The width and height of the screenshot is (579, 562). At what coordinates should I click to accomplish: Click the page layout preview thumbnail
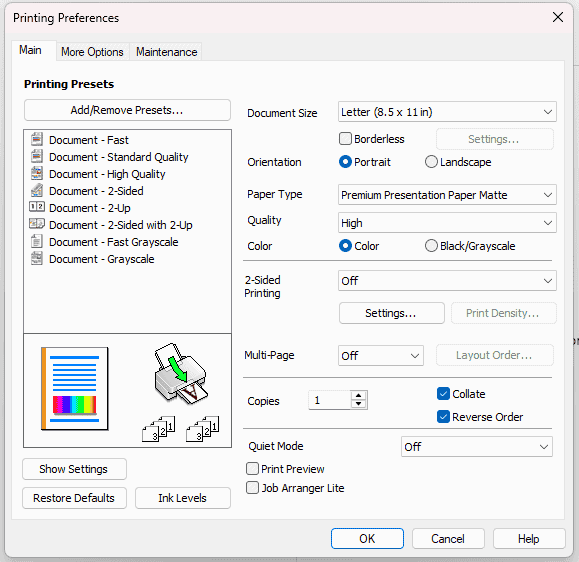tap(75, 388)
